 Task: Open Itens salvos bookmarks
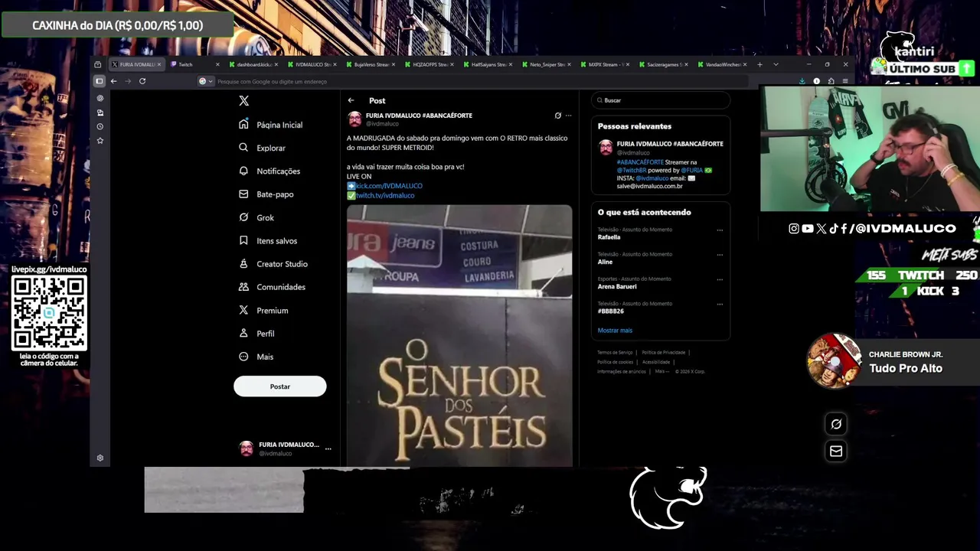(268, 240)
